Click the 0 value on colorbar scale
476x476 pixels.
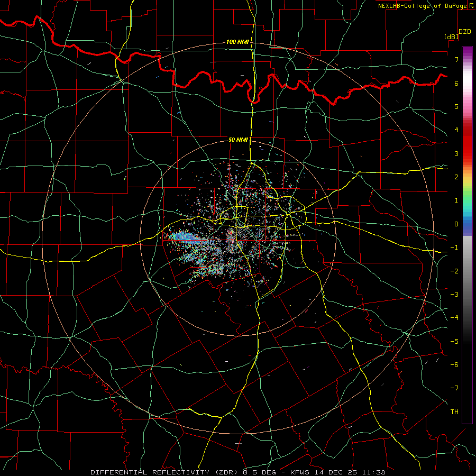click(x=456, y=224)
